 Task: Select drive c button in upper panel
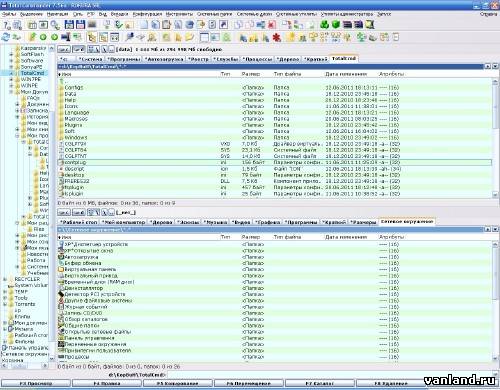click(x=64, y=49)
